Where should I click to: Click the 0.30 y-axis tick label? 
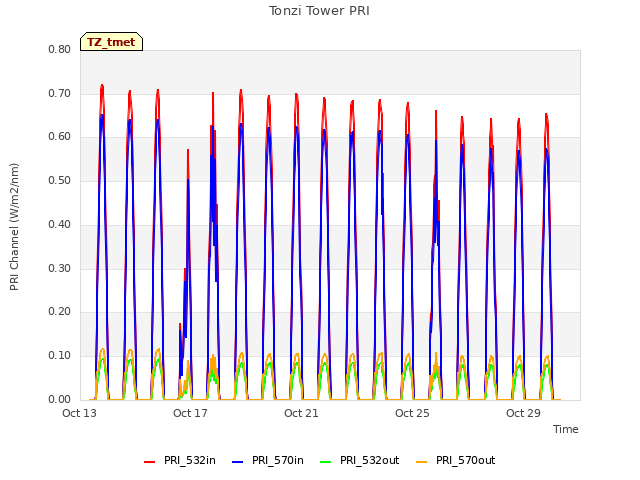coord(60,268)
